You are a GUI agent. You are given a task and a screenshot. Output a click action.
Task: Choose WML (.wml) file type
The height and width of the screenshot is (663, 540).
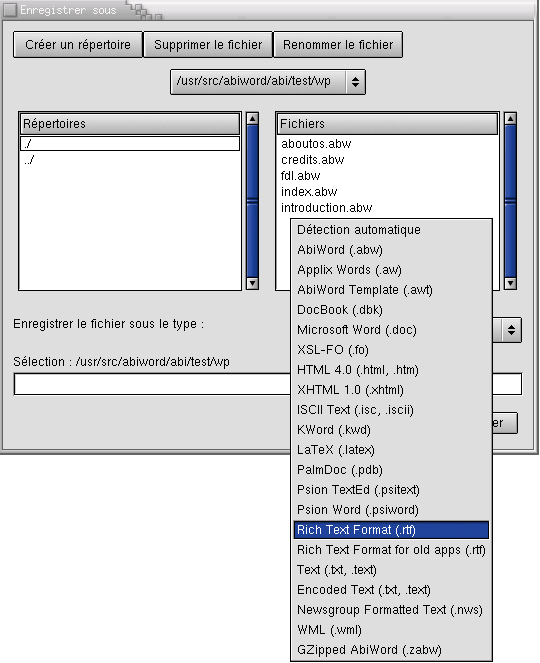391,630
